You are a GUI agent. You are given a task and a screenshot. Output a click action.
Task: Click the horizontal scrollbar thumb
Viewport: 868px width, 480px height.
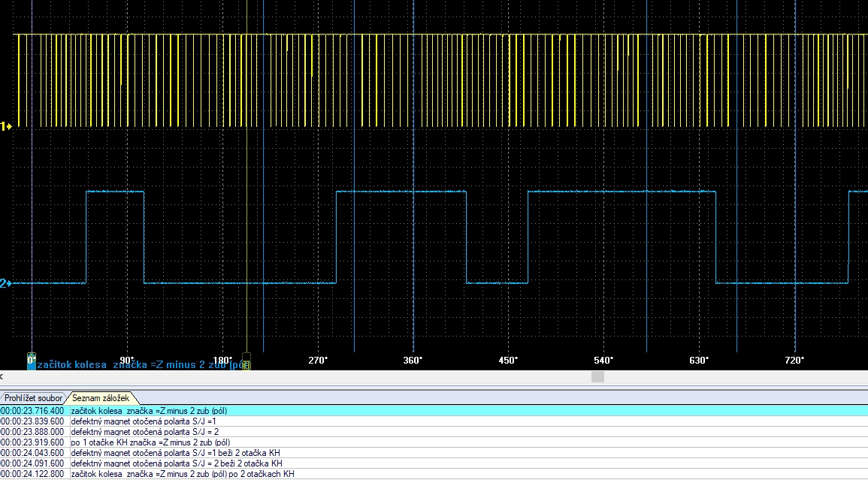(598, 377)
